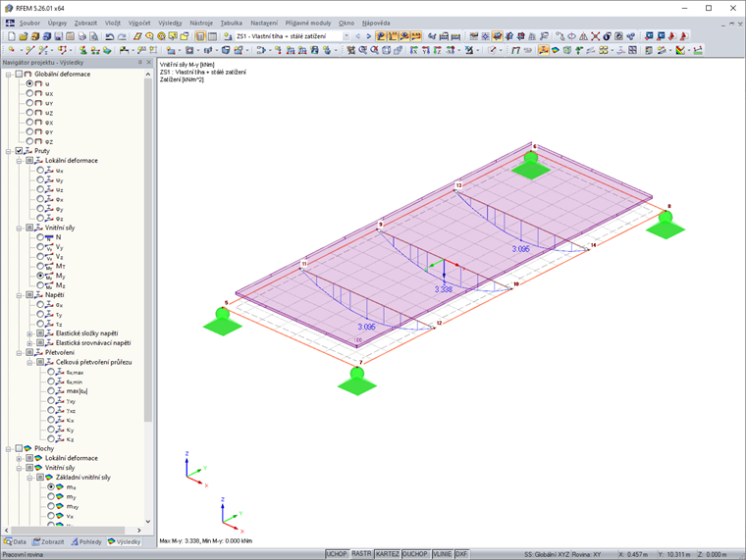The image size is (746, 560).
Task: Close the Navigátor projektu panel
Action: 149,62
